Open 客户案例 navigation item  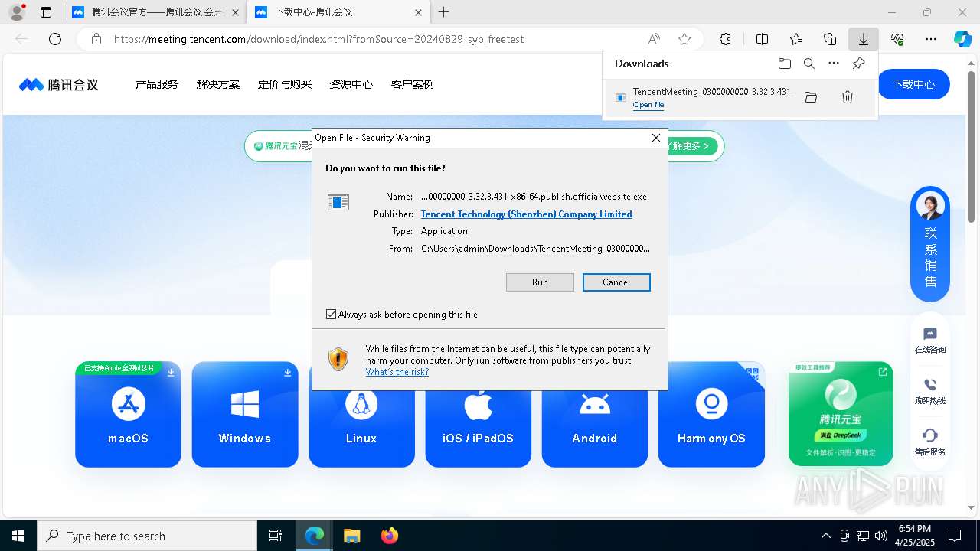(x=413, y=84)
